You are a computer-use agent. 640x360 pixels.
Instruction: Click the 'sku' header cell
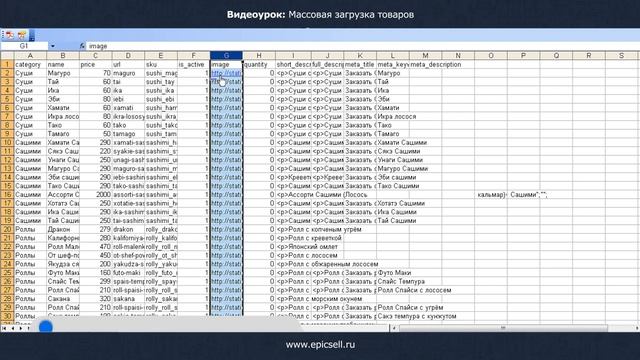161,64
